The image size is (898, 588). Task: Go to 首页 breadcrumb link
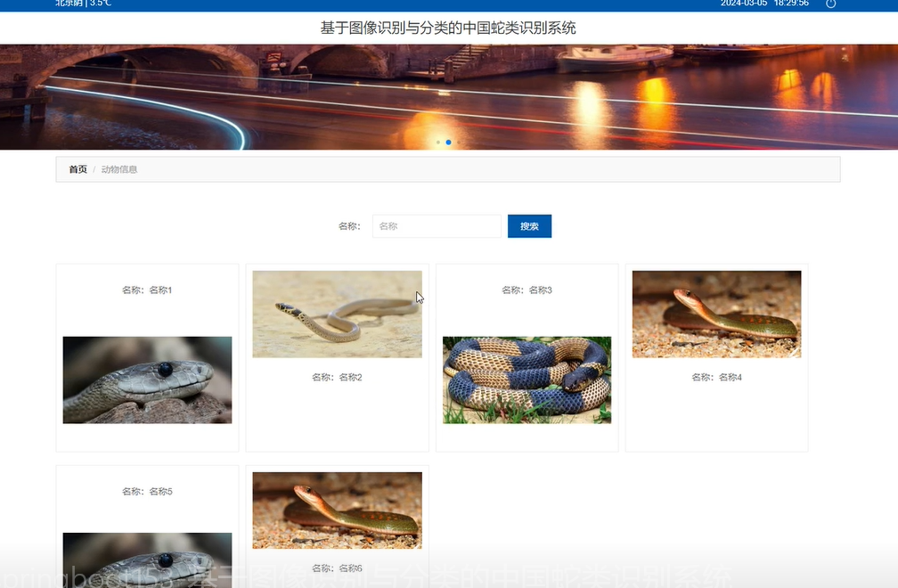(x=78, y=169)
